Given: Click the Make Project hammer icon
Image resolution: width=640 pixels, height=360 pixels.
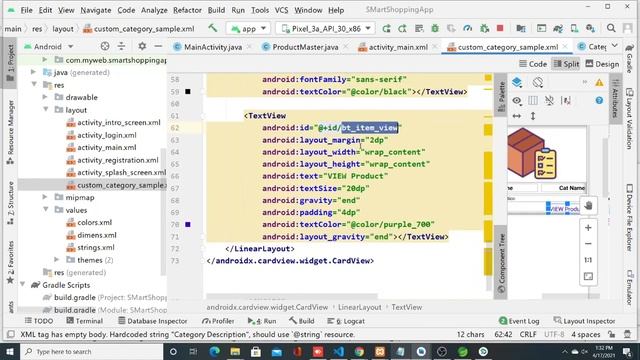Looking at the screenshot, I should tap(213, 28).
